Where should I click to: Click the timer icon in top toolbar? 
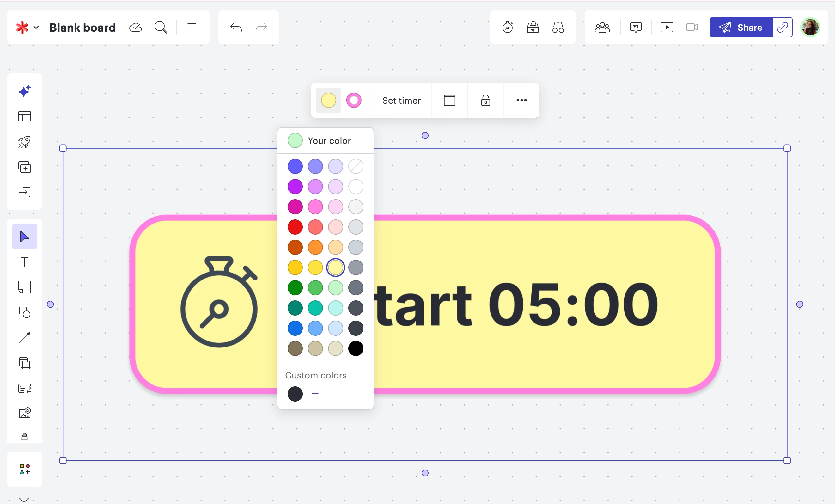coord(507,27)
